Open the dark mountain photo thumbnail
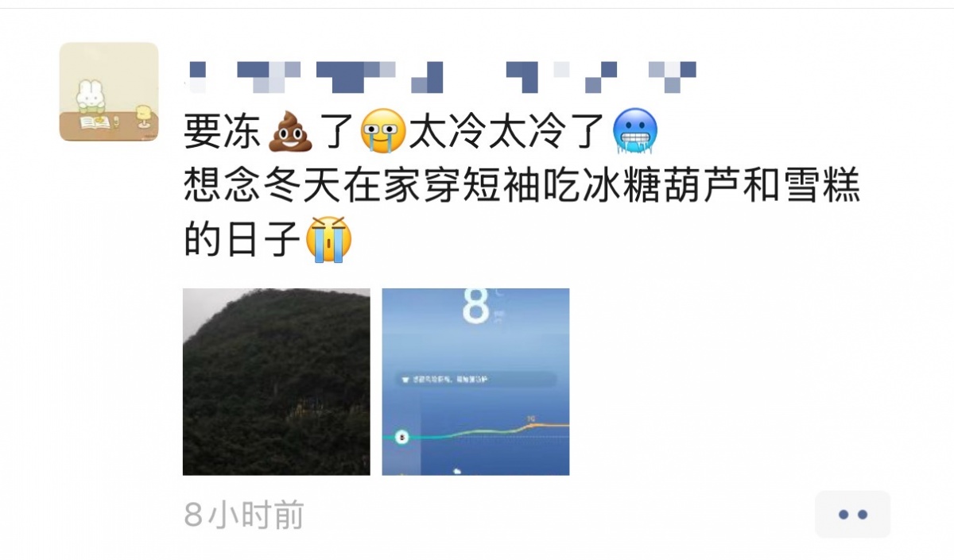954x560 pixels. (x=277, y=382)
